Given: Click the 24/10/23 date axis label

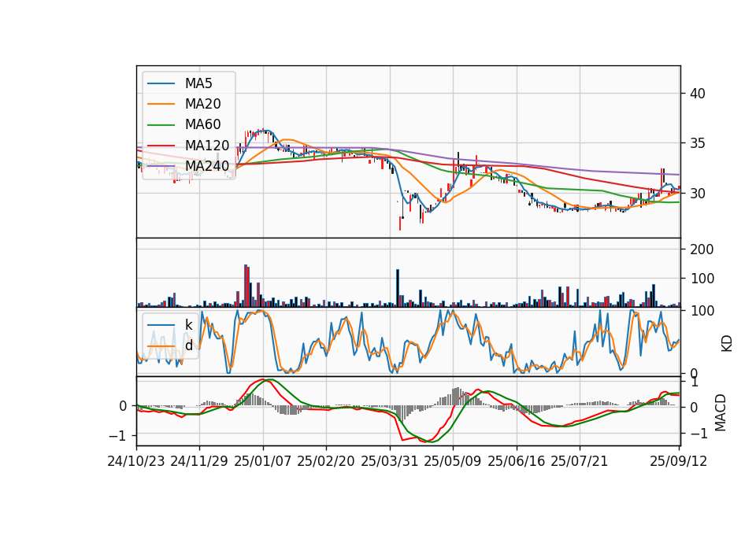Looking at the screenshot, I should click(136, 461).
